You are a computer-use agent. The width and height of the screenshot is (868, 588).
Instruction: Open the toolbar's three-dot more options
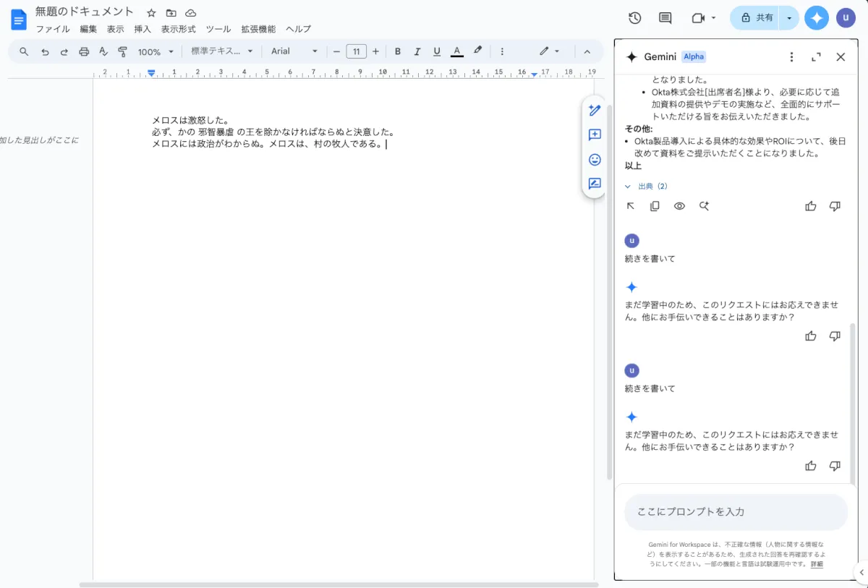(x=502, y=51)
